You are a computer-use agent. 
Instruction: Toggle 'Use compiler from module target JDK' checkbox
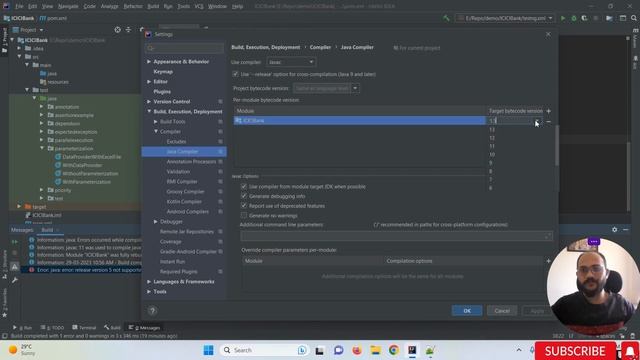coord(244,187)
